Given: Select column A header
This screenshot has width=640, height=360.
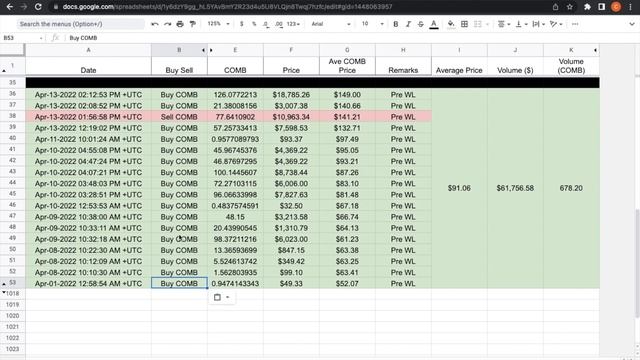Looking at the screenshot, I should 88,50.
